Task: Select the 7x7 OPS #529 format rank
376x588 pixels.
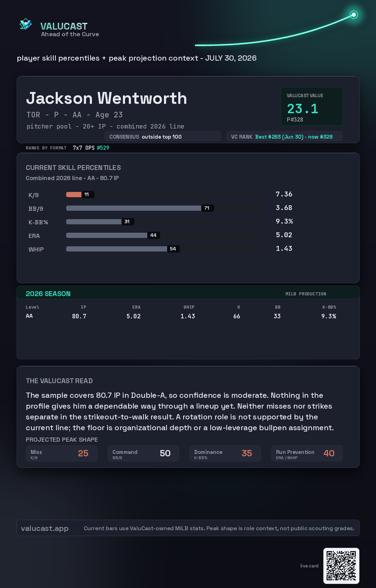Action: (x=91, y=148)
